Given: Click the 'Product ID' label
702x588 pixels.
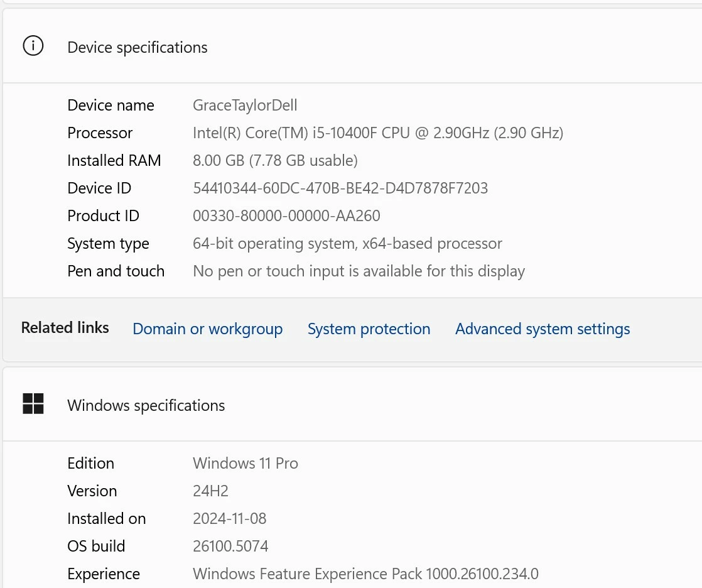Looking at the screenshot, I should (103, 216).
